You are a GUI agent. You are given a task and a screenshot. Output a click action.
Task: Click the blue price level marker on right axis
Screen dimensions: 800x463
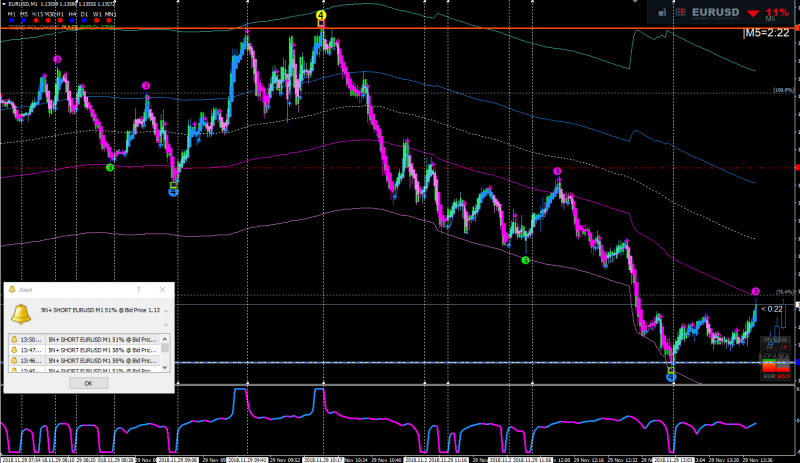(797, 362)
